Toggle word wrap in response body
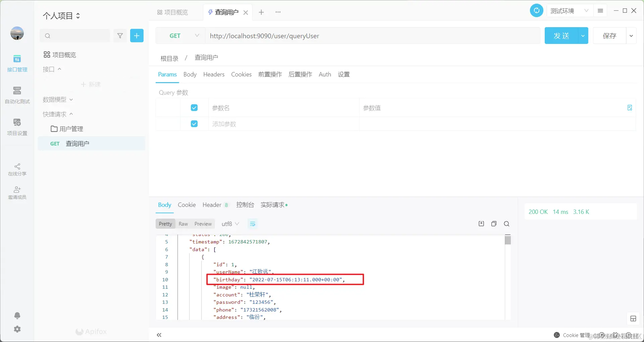Image resolution: width=644 pixels, height=342 pixels. [x=253, y=224]
